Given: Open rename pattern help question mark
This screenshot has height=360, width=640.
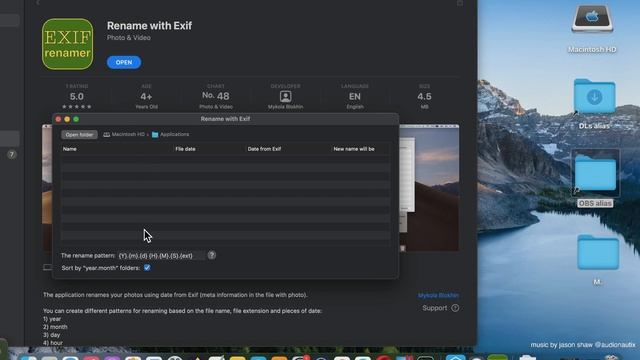Looking at the screenshot, I should 211,255.
